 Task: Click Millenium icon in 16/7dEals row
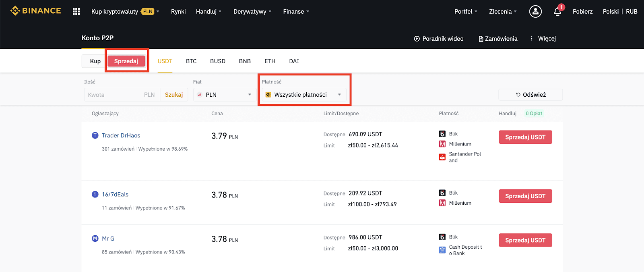(x=442, y=203)
